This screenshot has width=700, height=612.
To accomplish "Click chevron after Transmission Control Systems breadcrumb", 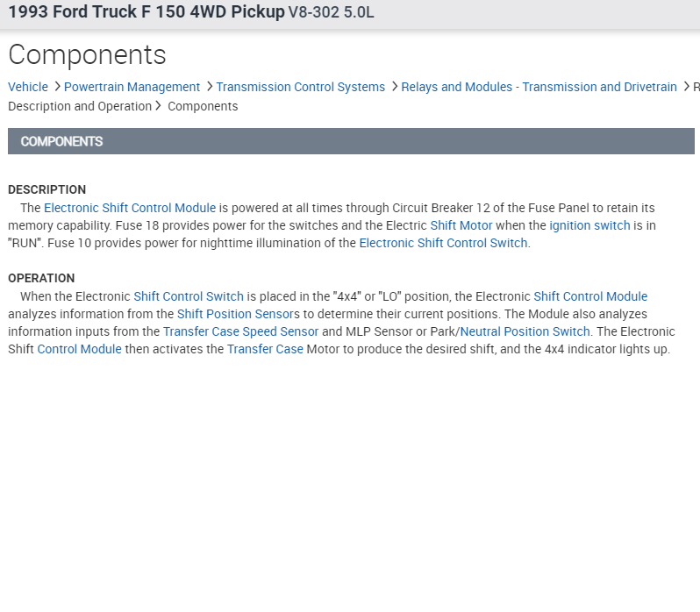I will click(x=394, y=87).
